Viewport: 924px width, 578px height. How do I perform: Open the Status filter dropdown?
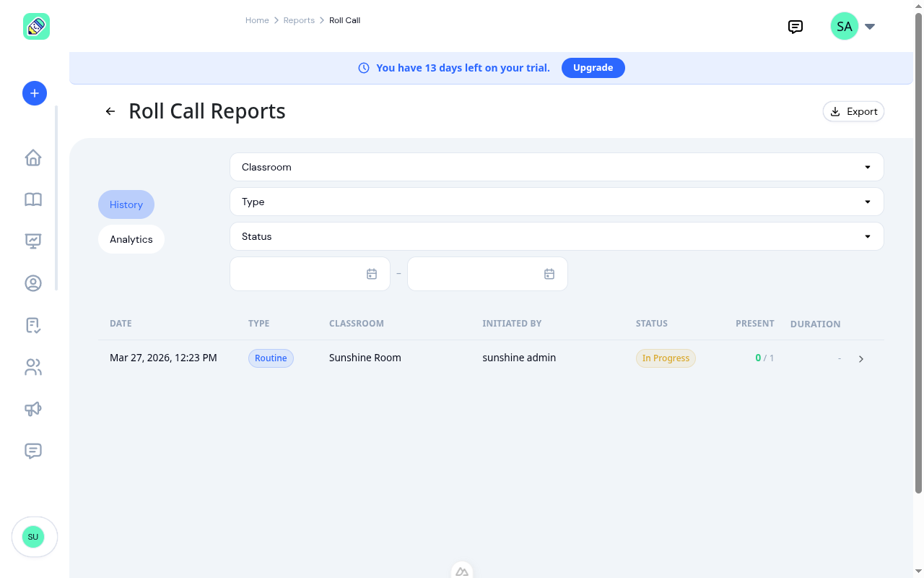coord(557,236)
